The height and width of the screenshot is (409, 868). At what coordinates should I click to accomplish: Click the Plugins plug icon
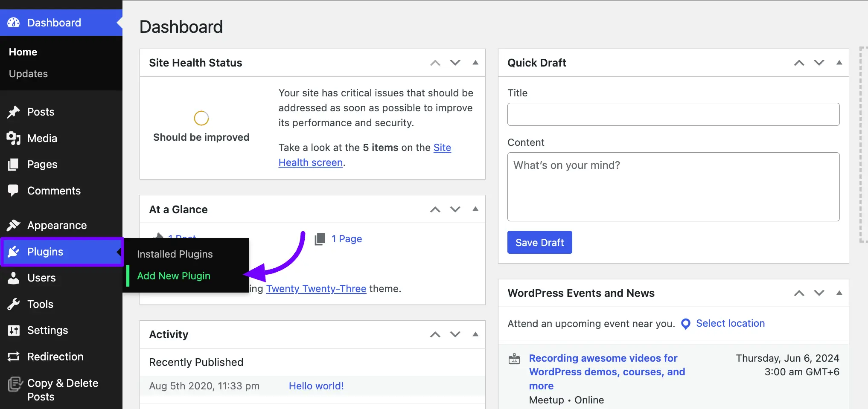point(14,252)
